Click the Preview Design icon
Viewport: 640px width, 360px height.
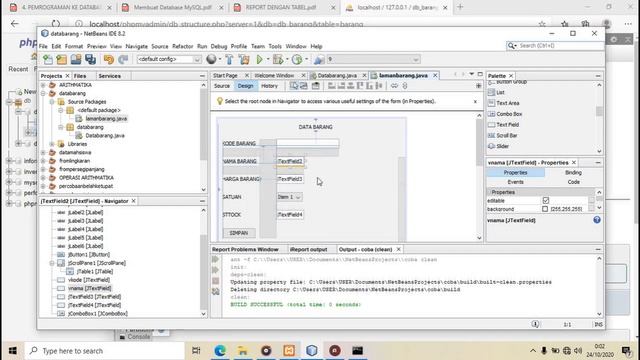click(316, 86)
